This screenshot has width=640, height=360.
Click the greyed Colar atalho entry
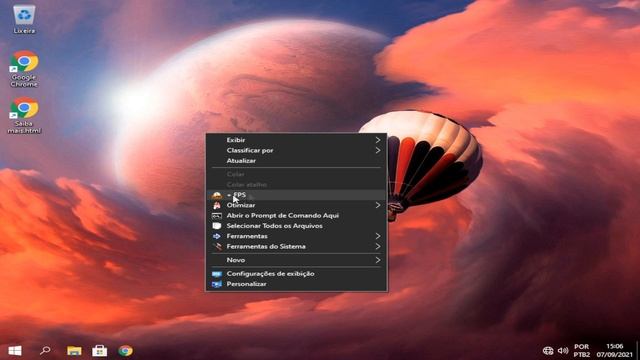click(x=296, y=184)
